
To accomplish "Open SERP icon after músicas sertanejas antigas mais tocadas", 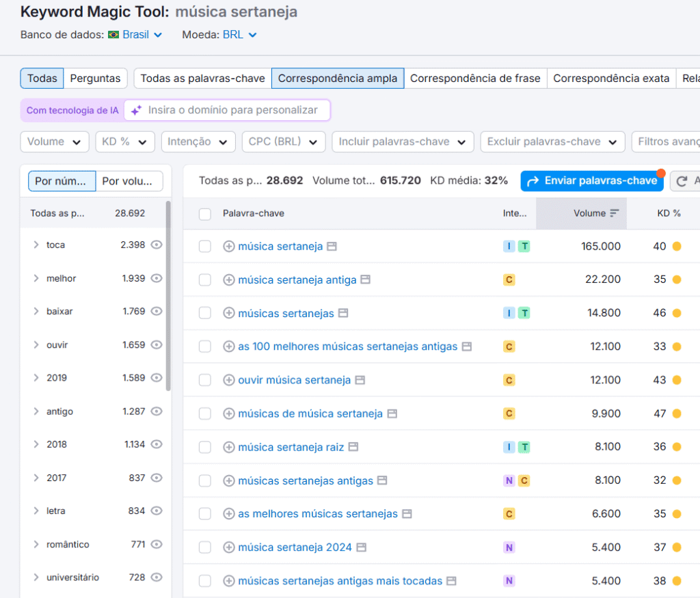I will 451,581.
